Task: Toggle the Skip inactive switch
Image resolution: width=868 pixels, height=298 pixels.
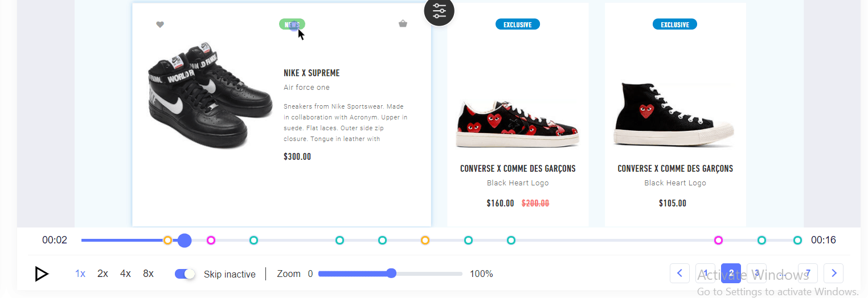Action: tap(185, 274)
